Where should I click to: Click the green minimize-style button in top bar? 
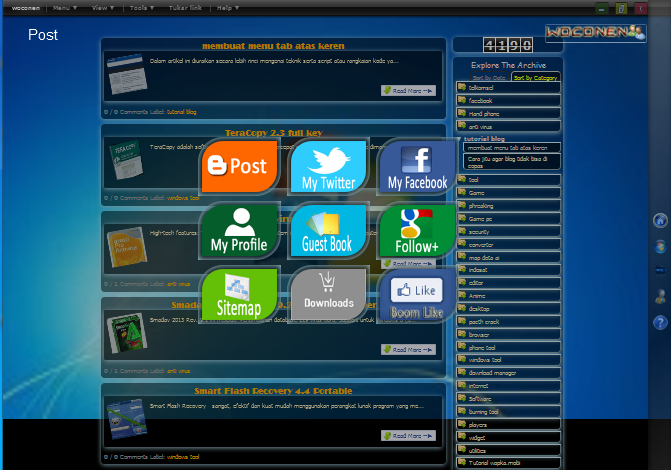pyautogui.click(x=602, y=8)
